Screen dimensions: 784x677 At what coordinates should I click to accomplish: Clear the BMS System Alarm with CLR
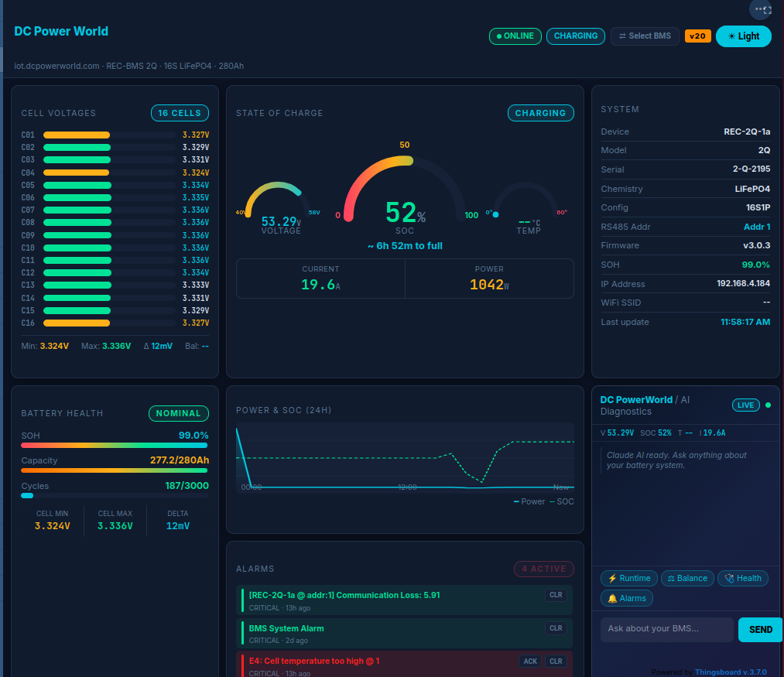[556, 628]
